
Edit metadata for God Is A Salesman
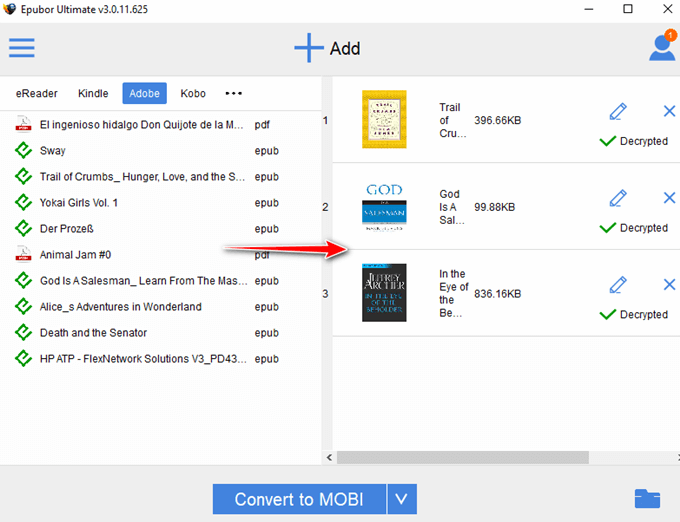(x=618, y=198)
